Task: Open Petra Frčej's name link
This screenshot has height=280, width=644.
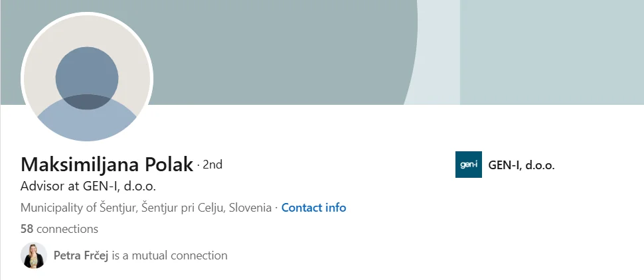Action: pyautogui.click(x=81, y=255)
